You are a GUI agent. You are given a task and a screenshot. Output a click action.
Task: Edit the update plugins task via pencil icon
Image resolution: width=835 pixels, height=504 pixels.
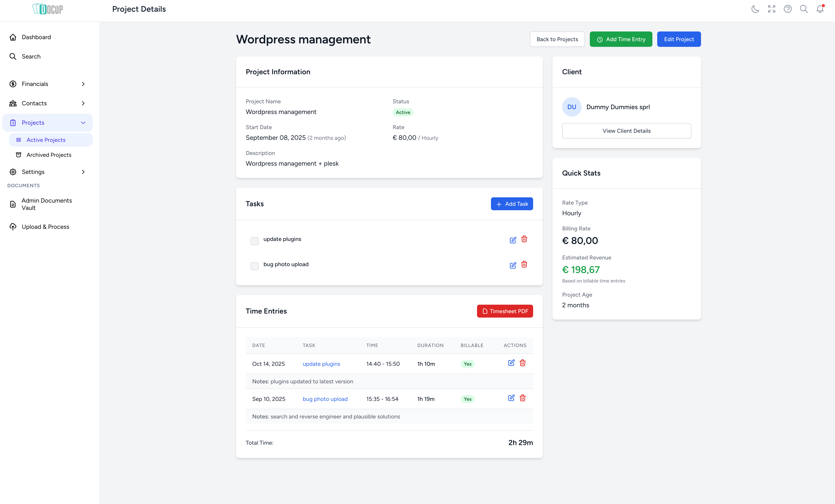[x=513, y=240]
